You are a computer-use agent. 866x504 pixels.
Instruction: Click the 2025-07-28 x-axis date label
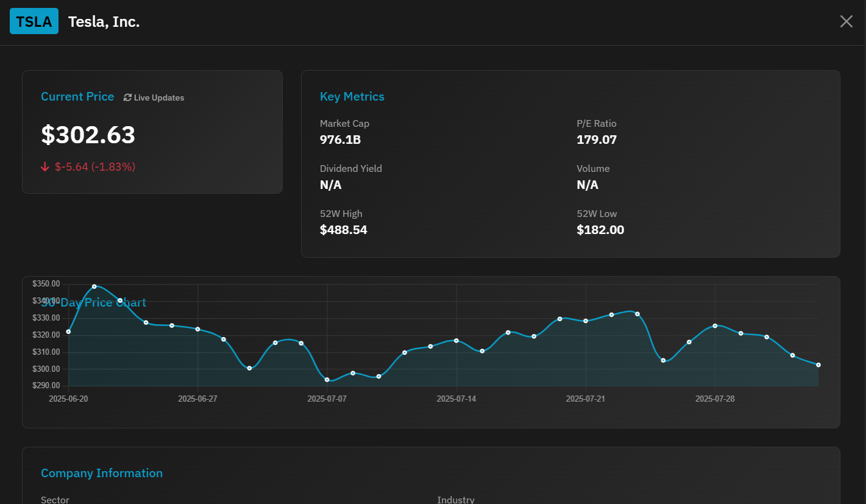point(715,399)
